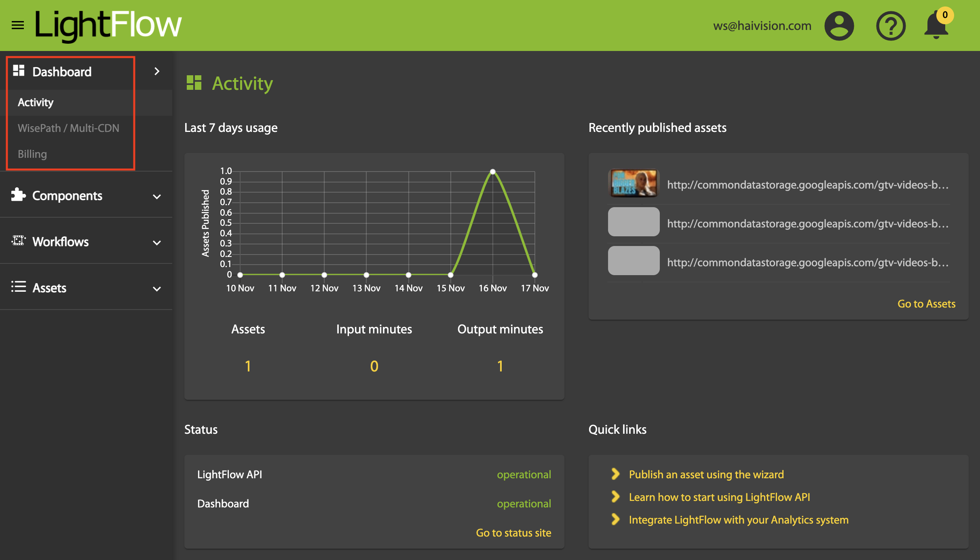This screenshot has height=560, width=980.
Task: Open the hamburger menu icon
Action: pos(18,25)
